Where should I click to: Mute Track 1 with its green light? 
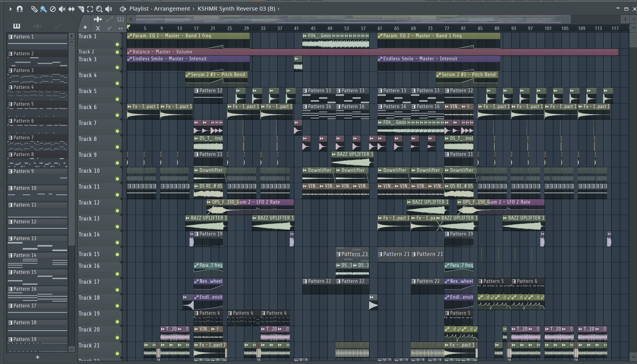[117, 44]
